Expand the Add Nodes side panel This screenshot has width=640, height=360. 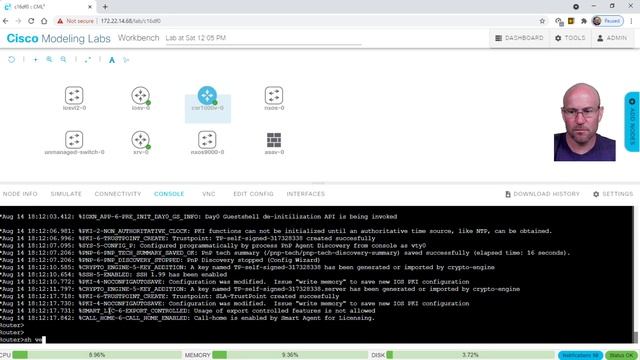pos(632,122)
